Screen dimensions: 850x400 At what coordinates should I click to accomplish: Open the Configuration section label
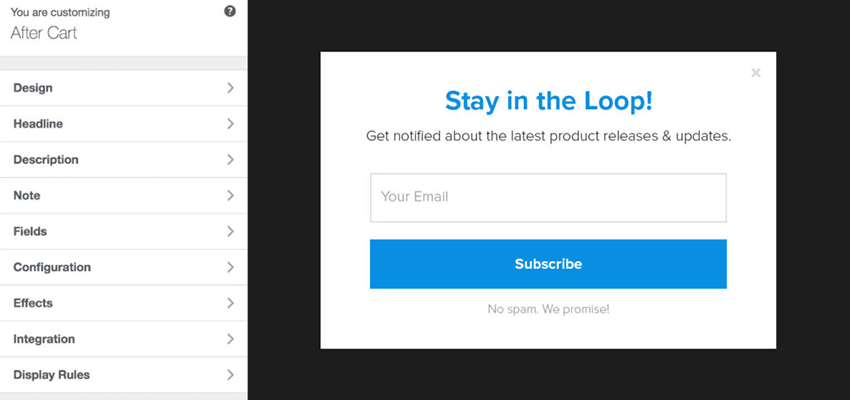tap(52, 267)
